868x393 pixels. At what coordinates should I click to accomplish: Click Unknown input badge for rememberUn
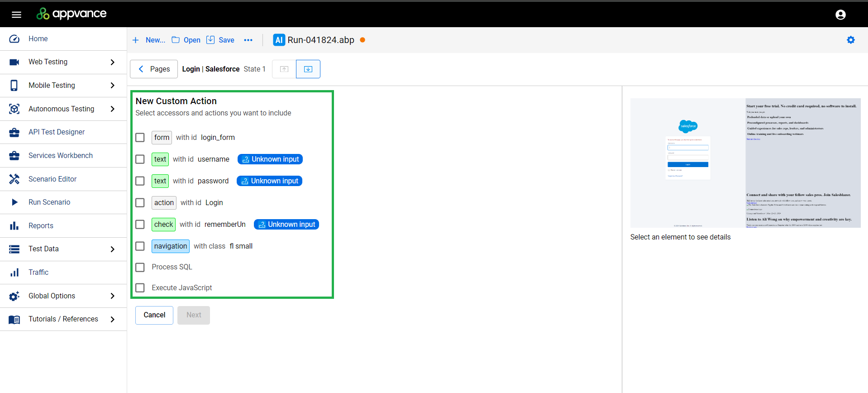pos(286,225)
